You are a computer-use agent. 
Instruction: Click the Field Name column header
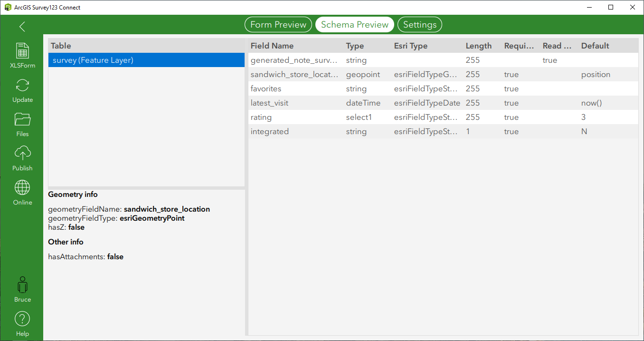pyautogui.click(x=272, y=46)
